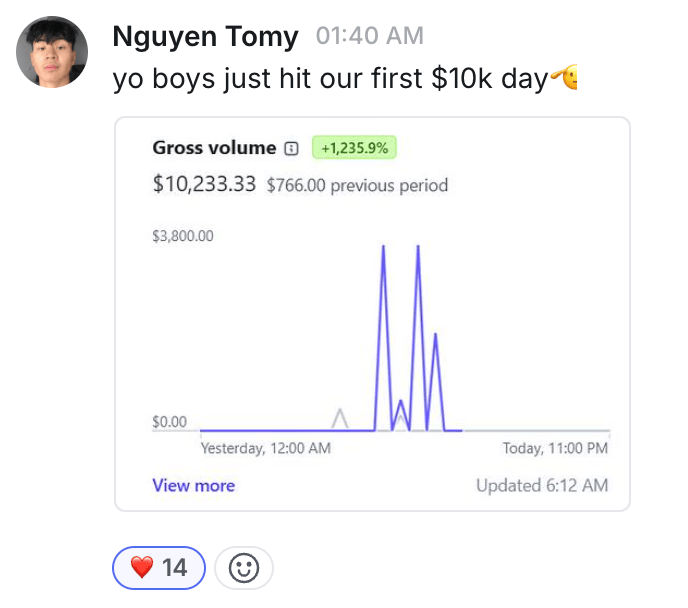Click the sender name Nguyen Tomy
The image size is (688, 608).
(x=205, y=37)
